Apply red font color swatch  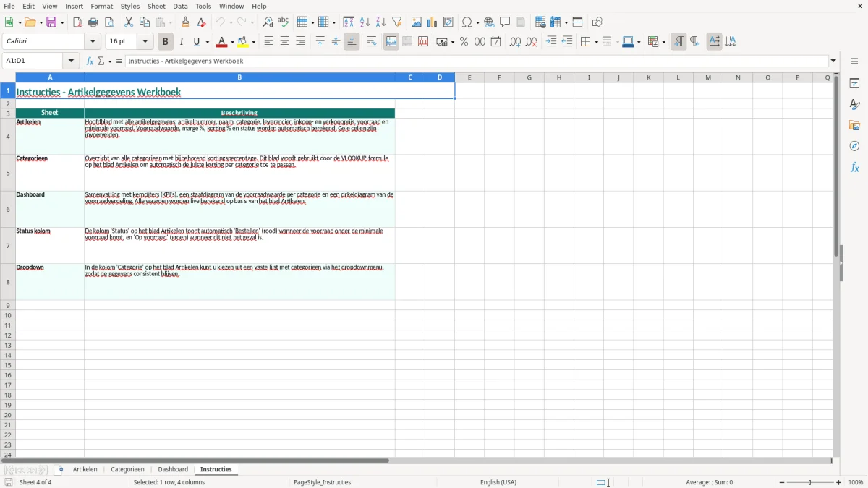[x=221, y=42]
